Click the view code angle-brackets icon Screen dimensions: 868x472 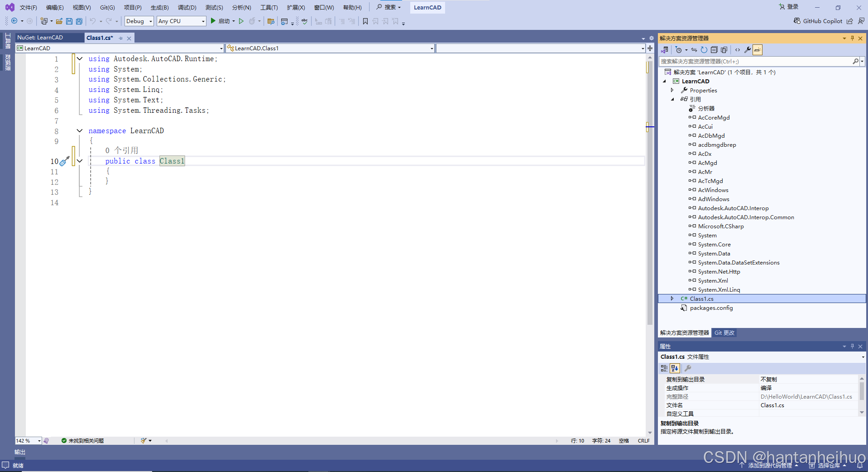pyautogui.click(x=738, y=50)
